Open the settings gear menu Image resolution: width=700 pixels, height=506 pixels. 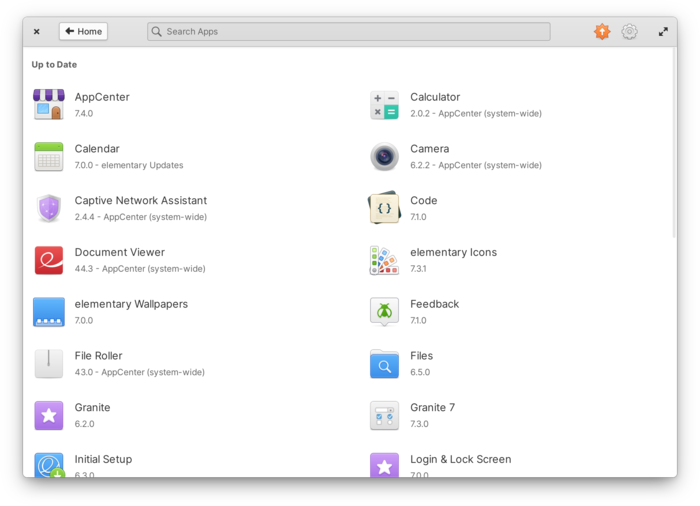click(629, 31)
